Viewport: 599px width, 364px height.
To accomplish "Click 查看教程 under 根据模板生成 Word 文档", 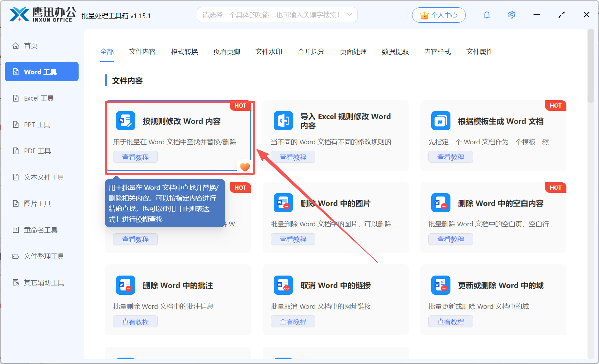I will (450, 157).
